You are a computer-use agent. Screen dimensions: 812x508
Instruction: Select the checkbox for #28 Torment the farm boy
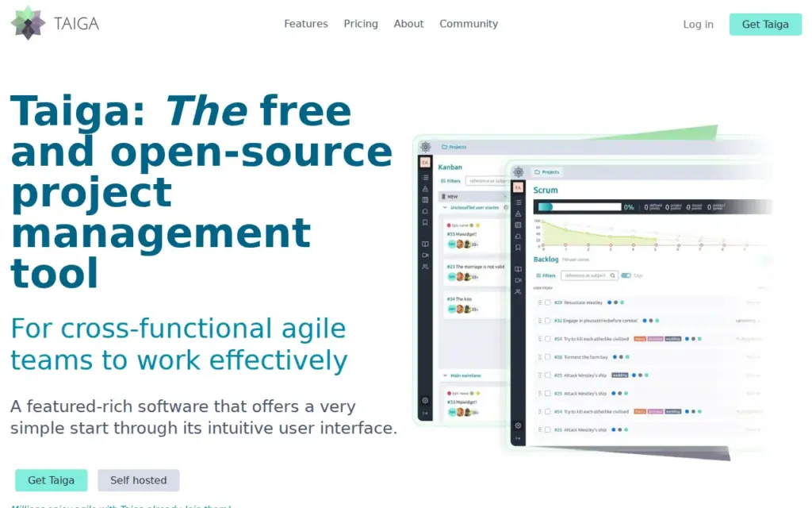tap(547, 357)
